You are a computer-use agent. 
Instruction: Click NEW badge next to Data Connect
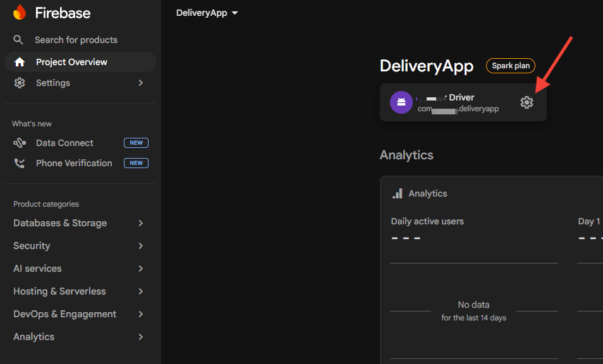136,143
